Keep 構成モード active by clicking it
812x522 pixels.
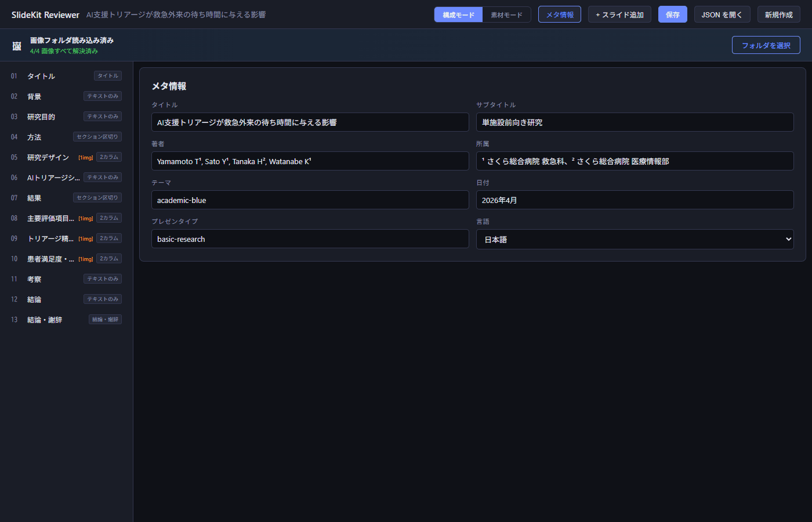[x=458, y=14]
